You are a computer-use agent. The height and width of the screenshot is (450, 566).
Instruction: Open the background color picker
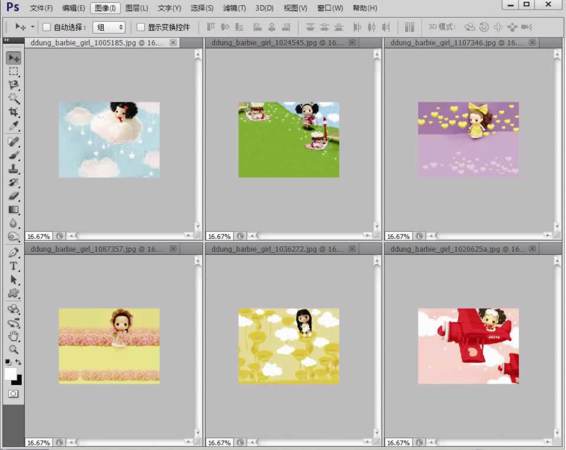coord(18,381)
